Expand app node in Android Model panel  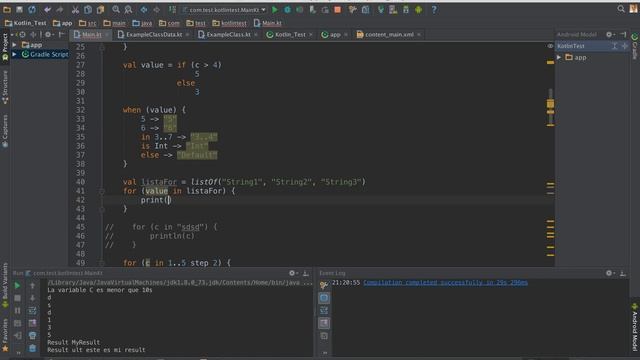(559, 58)
